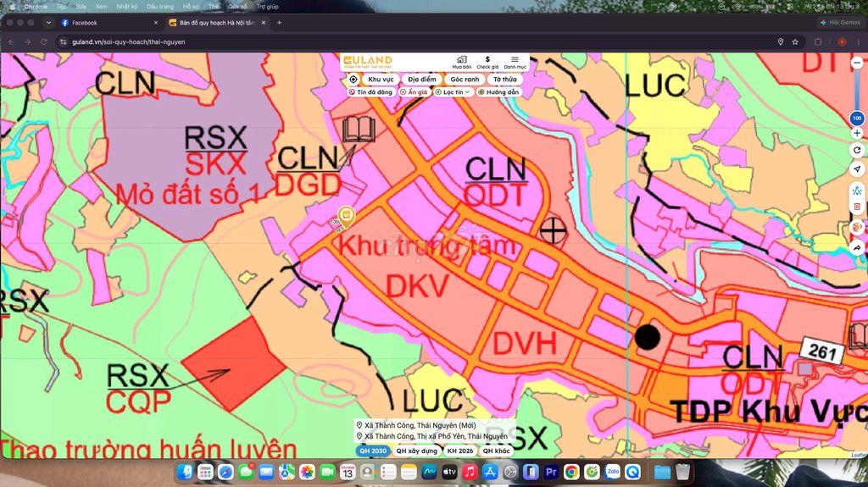Click the map zoom out minus button
The image size is (868, 487).
coord(857,63)
